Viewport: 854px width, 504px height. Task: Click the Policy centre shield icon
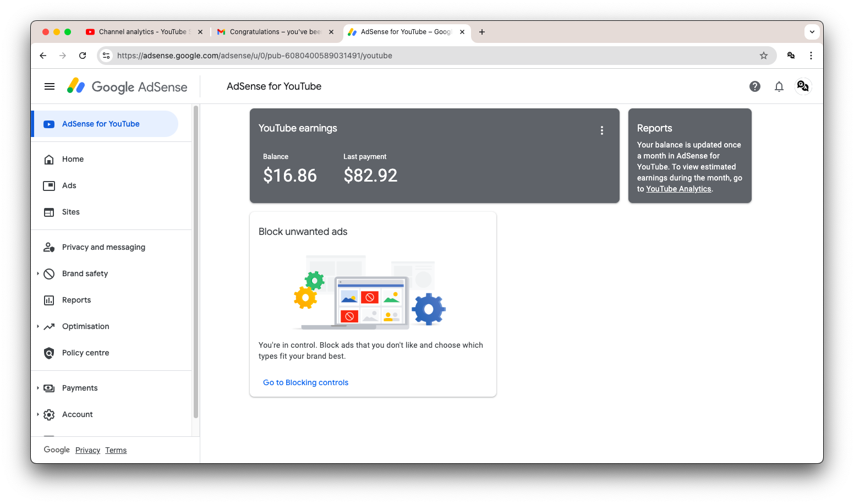pyautogui.click(x=49, y=353)
